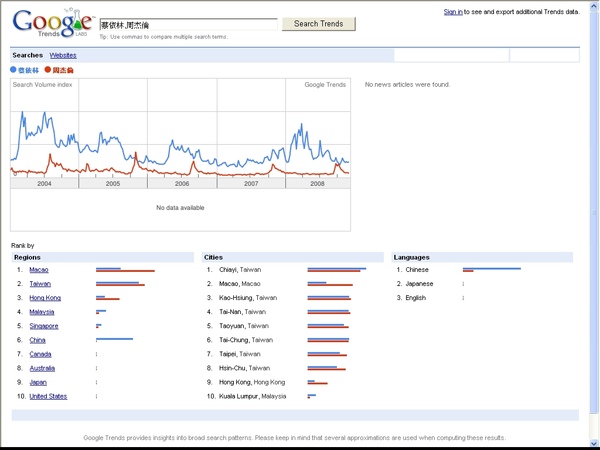Viewport: 600px width, 450px height.
Task: Click the 'Tai-Nan, Taiwan' city entry
Action: pyautogui.click(x=242, y=312)
